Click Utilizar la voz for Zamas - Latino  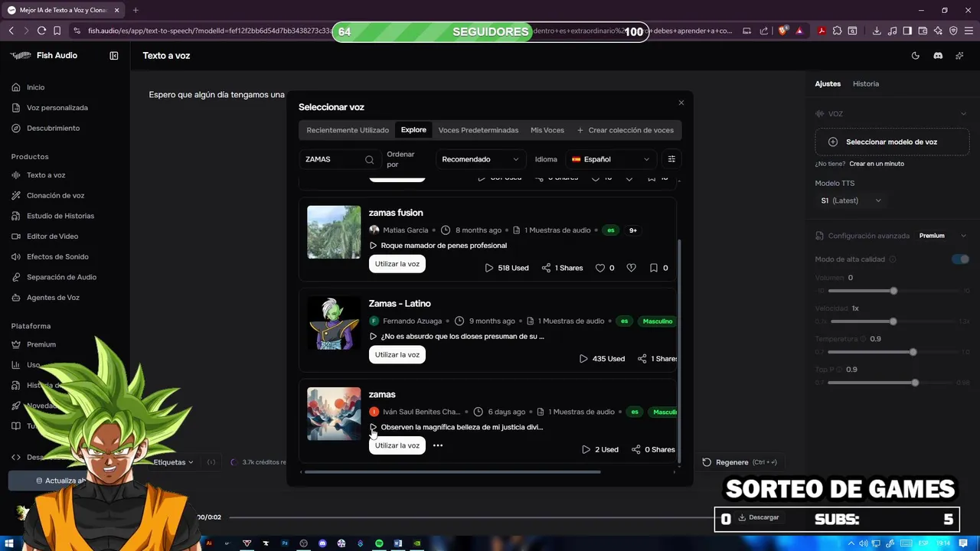397,354
